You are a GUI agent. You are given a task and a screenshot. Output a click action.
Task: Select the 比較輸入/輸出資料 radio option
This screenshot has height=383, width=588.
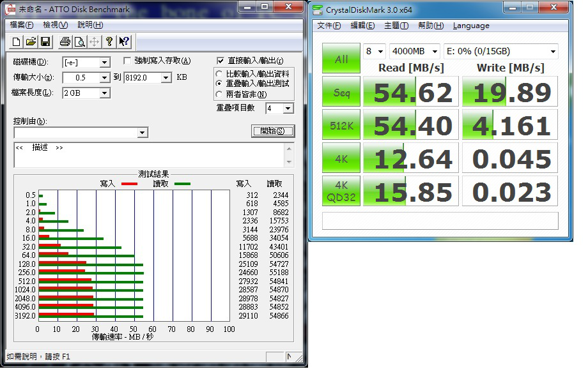pos(219,74)
